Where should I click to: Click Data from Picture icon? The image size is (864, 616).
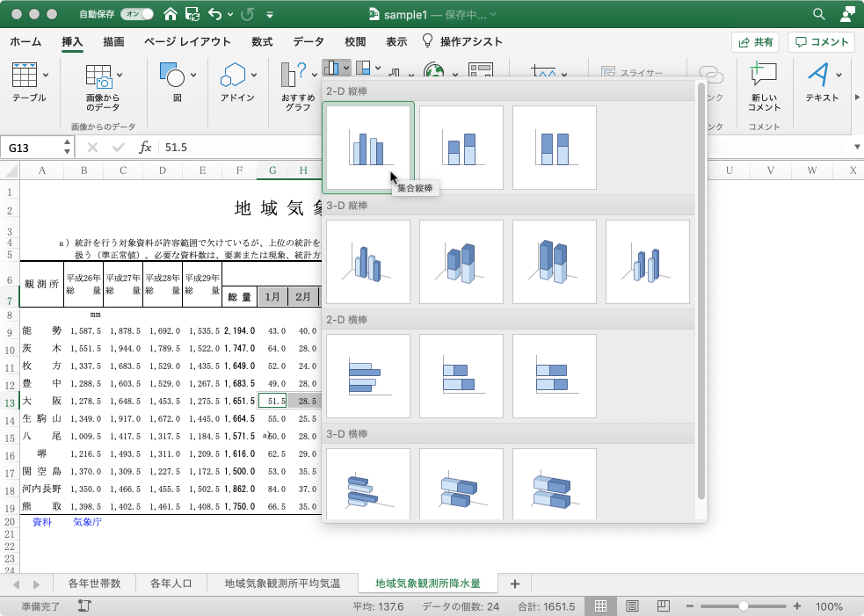pyautogui.click(x=99, y=76)
